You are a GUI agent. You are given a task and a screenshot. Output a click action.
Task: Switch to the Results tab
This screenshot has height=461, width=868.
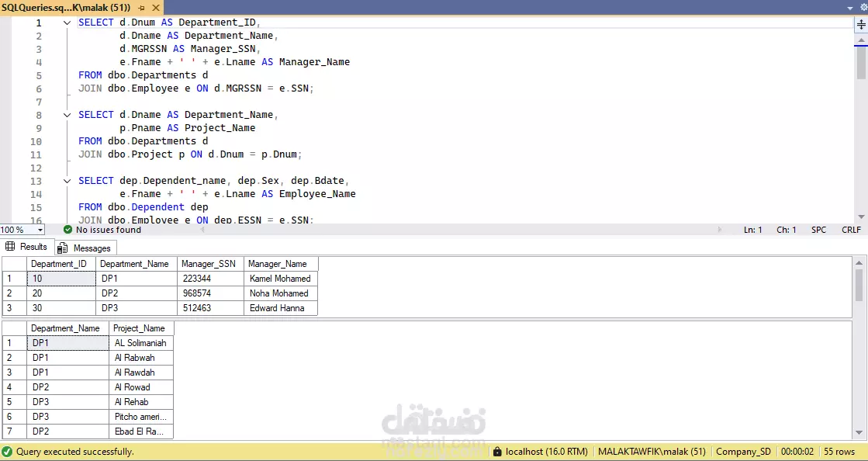coord(26,247)
